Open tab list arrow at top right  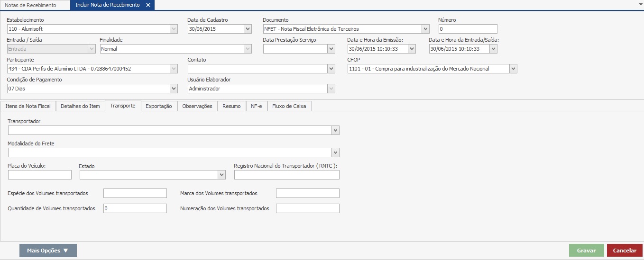640,3
